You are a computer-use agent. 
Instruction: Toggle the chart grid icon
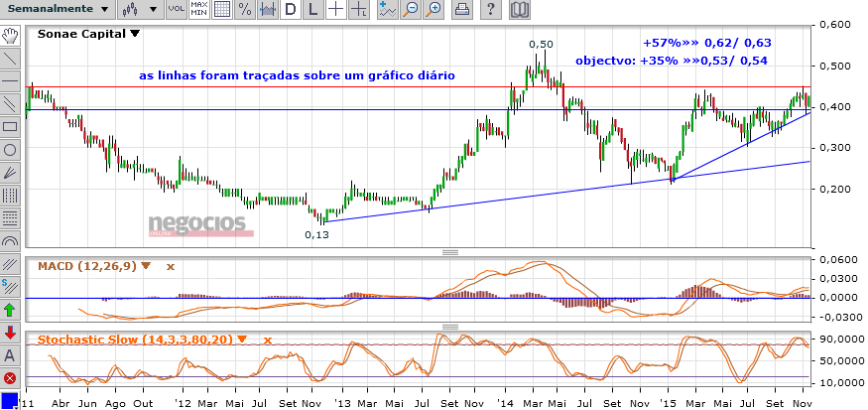coord(221,9)
